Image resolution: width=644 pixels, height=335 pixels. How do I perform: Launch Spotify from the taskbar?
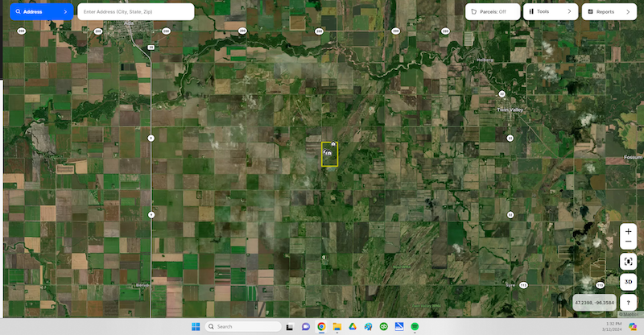(415, 326)
